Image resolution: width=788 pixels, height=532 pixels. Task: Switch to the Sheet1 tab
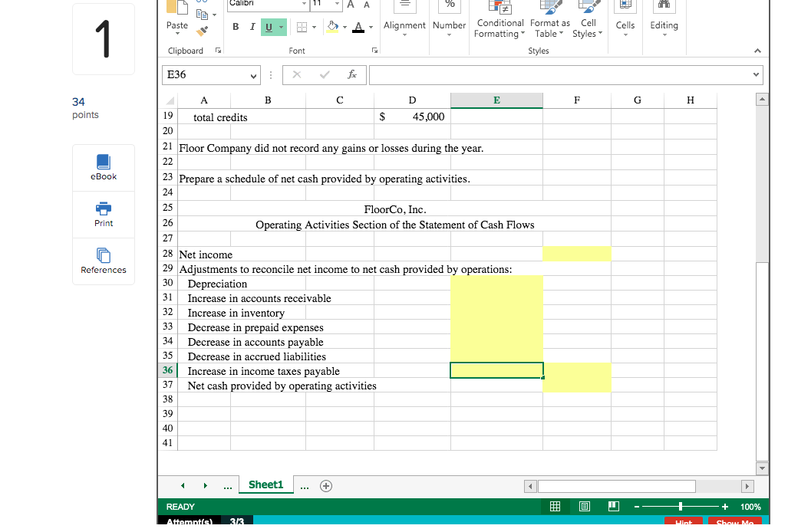(265, 484)
